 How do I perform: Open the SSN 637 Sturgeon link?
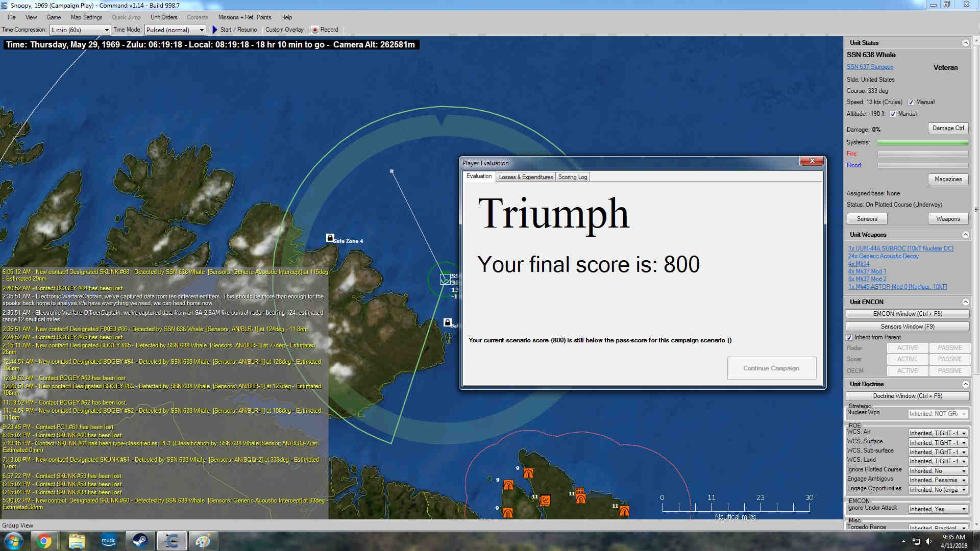tap(870, 67)
